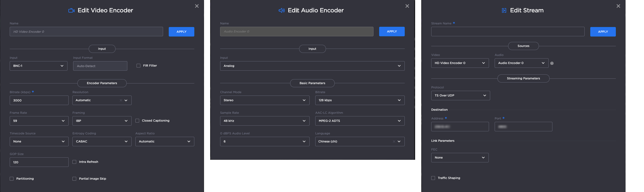Image resolution: width=644 pixels, height=192 pixels.
Task: Open the BNC-1 input dropdown
Action: point(39,66)
